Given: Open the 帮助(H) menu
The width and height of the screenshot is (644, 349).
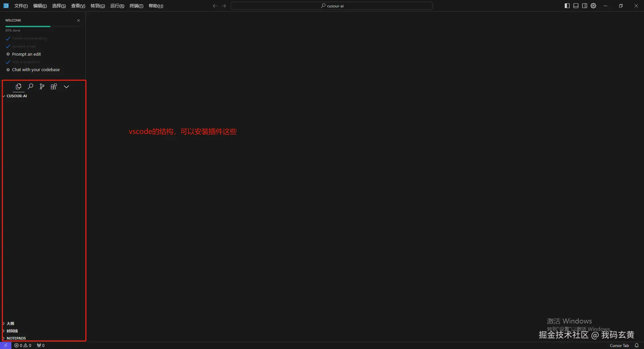Looking at the screenshot, I should (x=156, y=6).
